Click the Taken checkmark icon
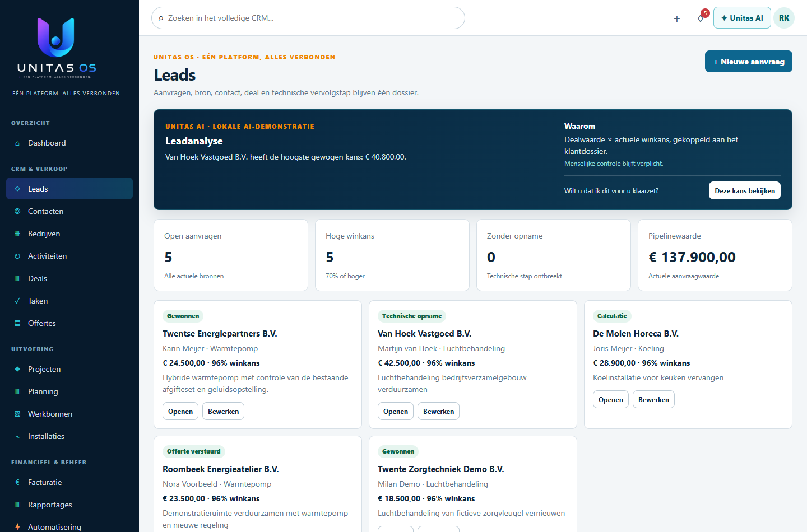Screen dimensions: 807x532 click(17, 301)
